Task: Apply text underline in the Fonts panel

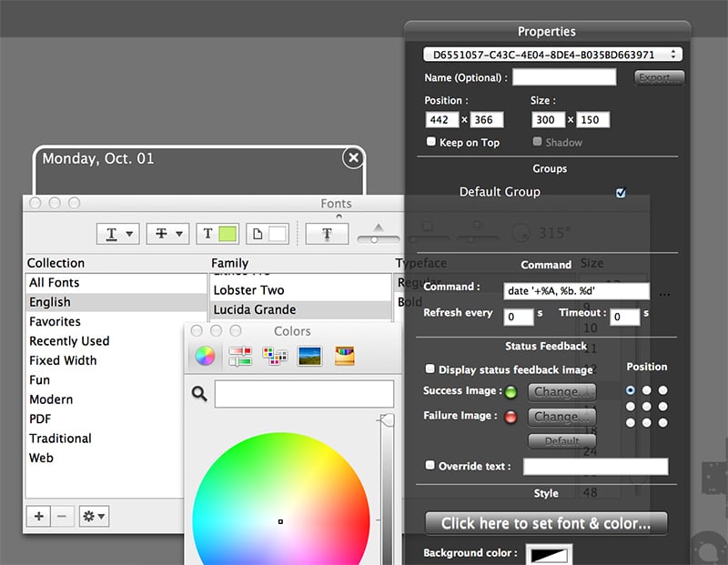Action: (110, 233)
